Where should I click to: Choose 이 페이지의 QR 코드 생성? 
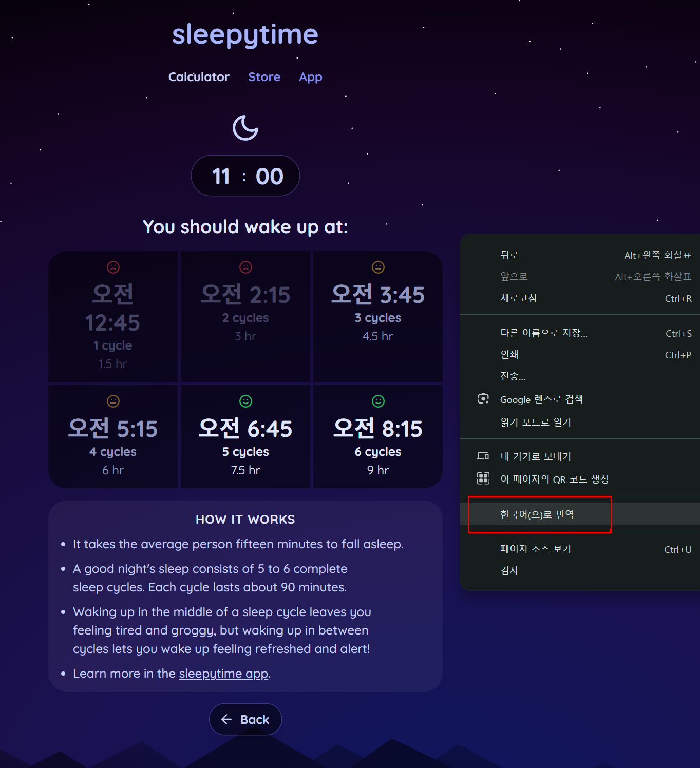pos(580,479)
